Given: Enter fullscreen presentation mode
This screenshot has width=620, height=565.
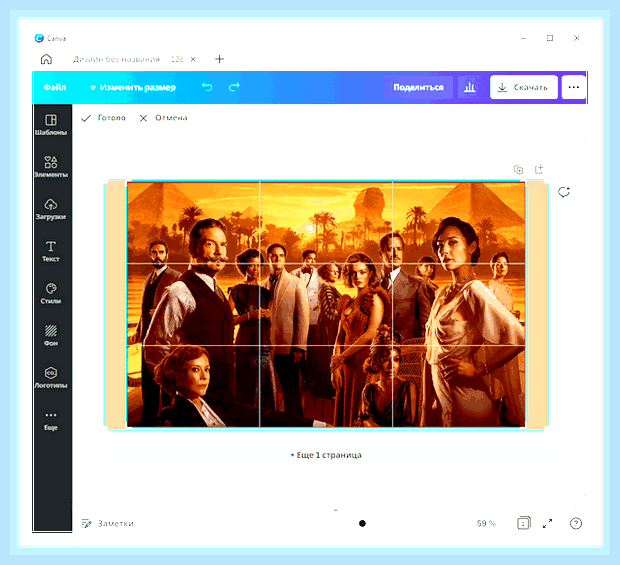Looking at the screenshot, I should point(548,523).
